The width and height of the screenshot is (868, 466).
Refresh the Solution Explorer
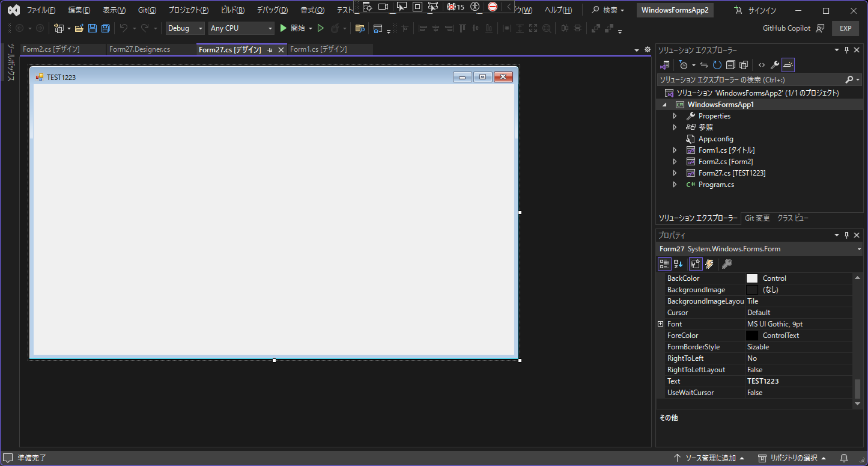[x=717, y=65]
